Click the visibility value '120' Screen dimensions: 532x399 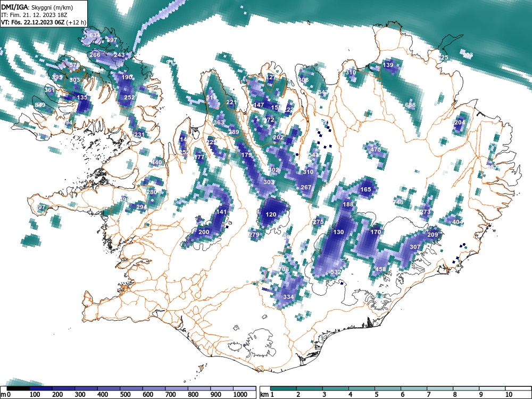[x=271, y=214]
